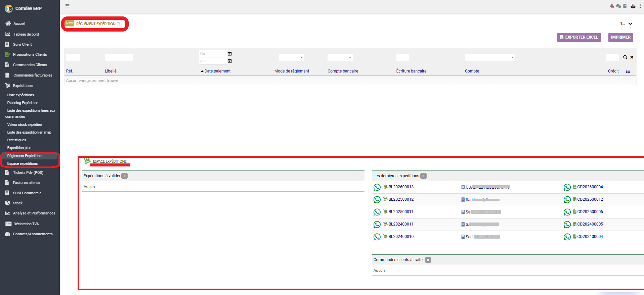Open the hamburger menu toggle
This screenshot has width=644, height=295.
pos(67,6)
